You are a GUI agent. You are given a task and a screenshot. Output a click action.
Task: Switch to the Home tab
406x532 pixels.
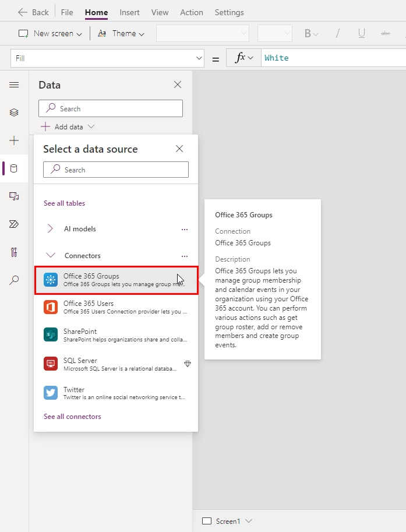point(96,12)
